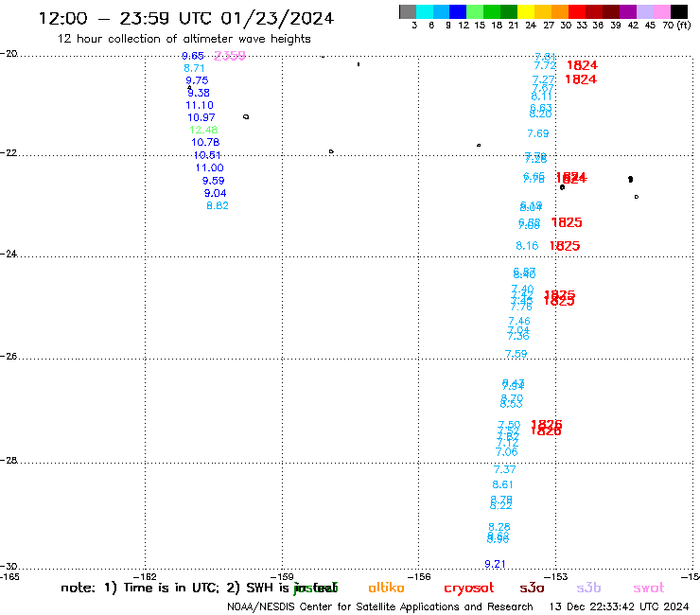Select the "s3a" satellite legend label

532,588
